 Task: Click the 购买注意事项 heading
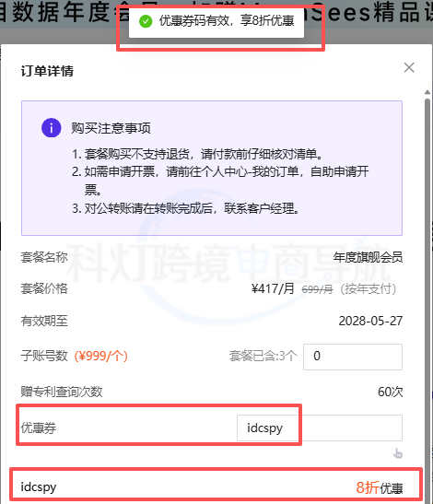[x=111, y=128]
